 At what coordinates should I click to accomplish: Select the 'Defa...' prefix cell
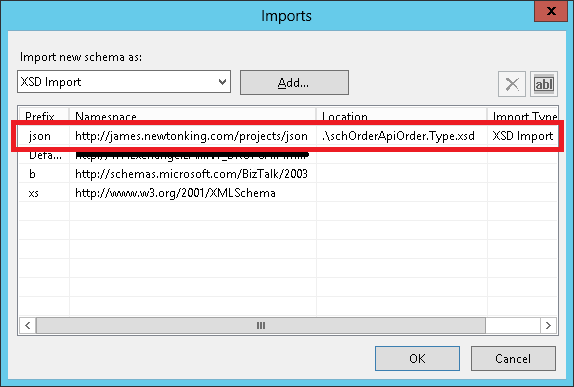(x=44, y=156)
